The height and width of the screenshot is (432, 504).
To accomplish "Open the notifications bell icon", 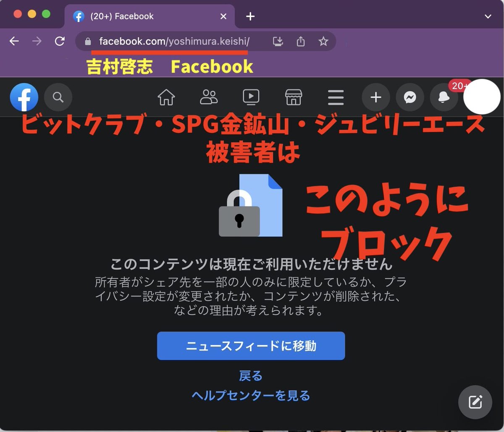I will click(x=444, y=97).
